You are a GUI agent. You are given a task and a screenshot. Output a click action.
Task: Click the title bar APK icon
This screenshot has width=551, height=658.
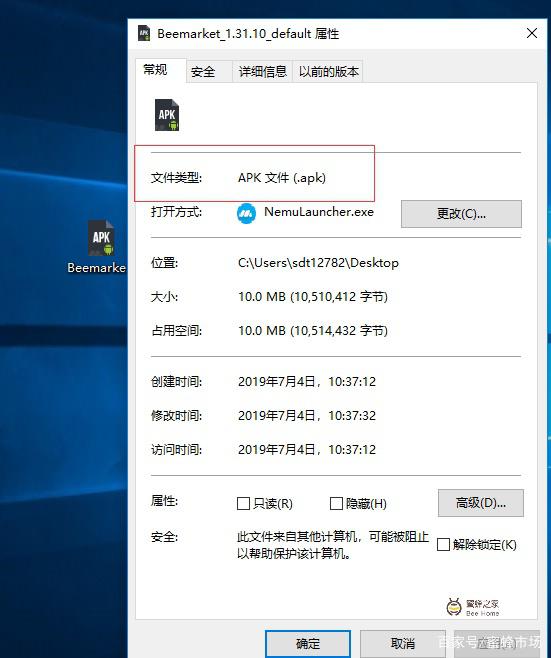[x=144, y=33]
